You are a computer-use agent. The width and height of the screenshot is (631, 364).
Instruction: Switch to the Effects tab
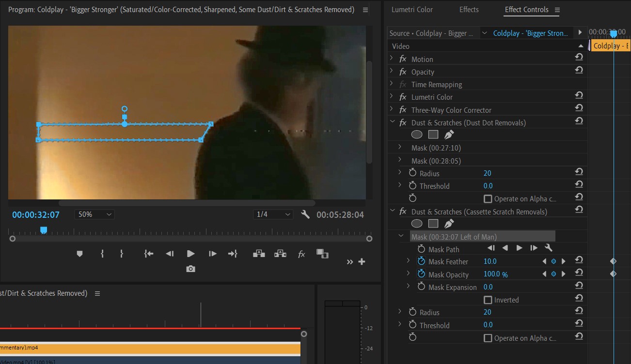click(469, 10)
